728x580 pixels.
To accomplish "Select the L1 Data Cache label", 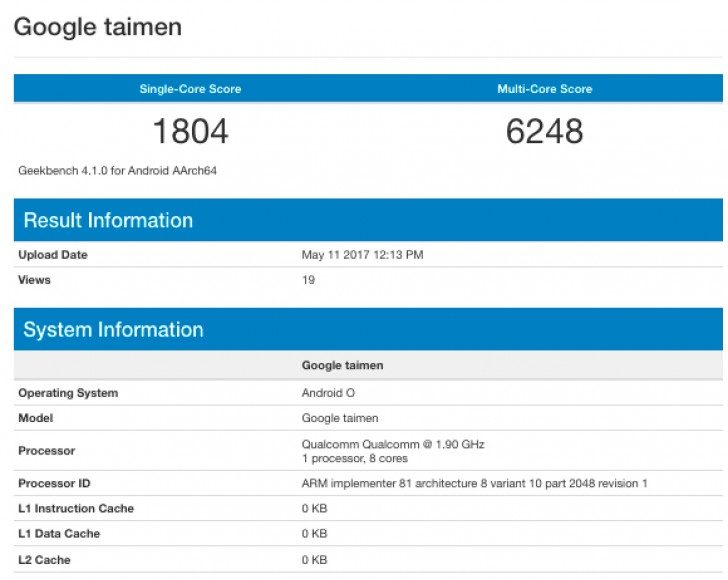I will pyautogui.click(x=59, y=534).
